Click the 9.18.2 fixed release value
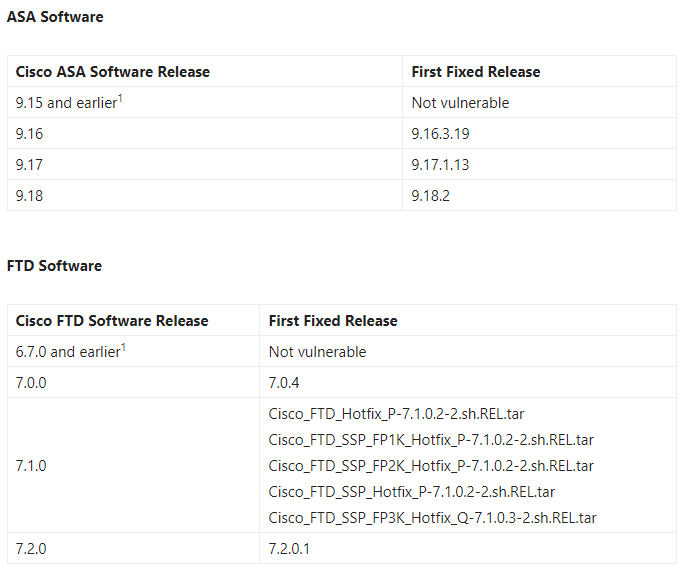 pos(431,195)
